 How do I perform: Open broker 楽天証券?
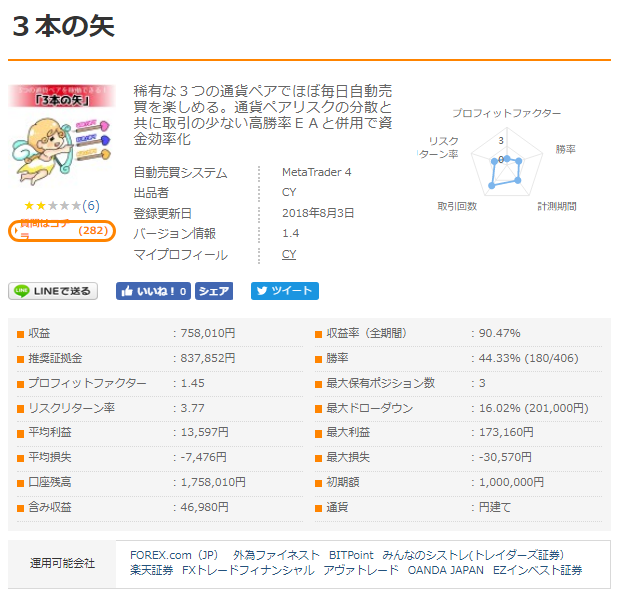click(152, 570)
